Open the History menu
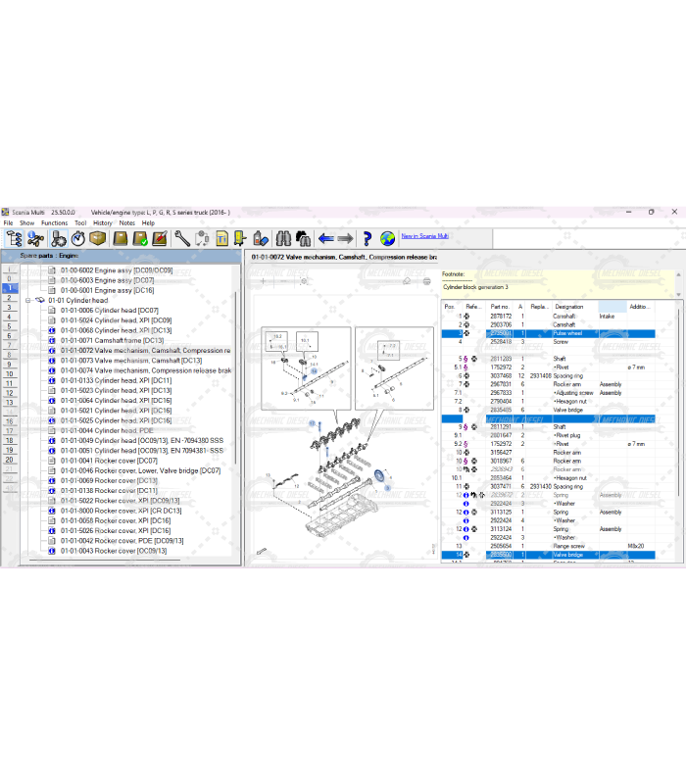686x784 pixels. click(x=102, y=223)
